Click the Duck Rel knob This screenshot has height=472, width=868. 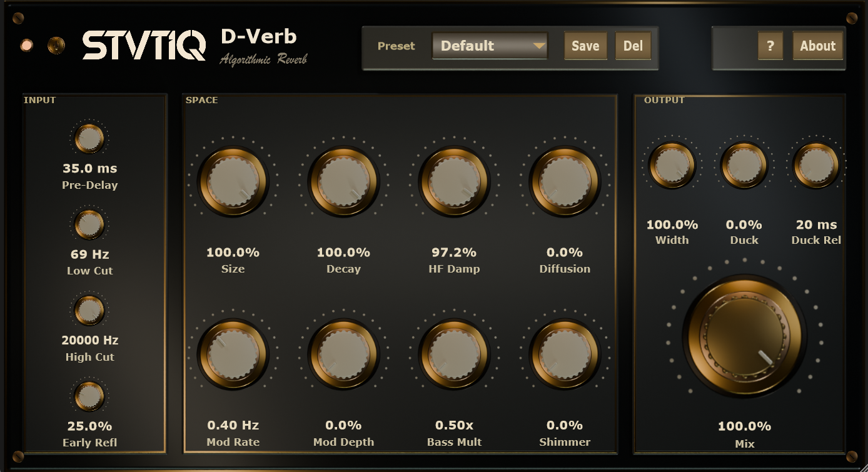pyautogui.click(x=816, y=166)
